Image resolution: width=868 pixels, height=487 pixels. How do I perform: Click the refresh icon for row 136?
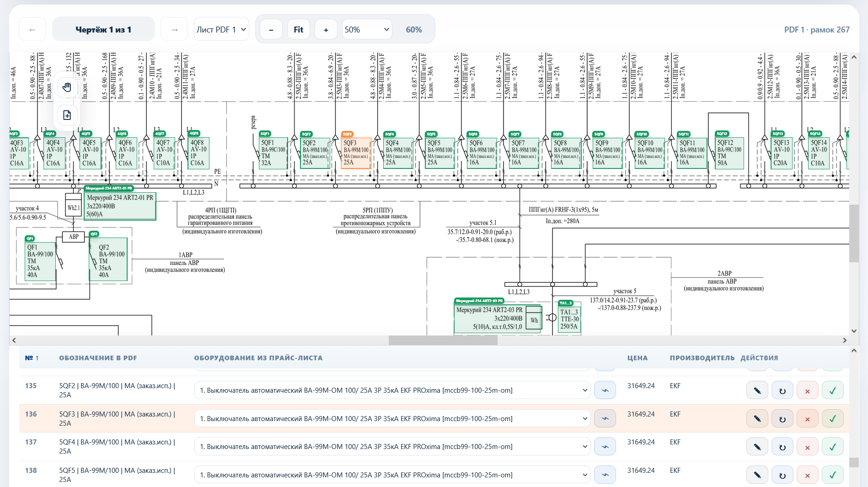point(782,419)
